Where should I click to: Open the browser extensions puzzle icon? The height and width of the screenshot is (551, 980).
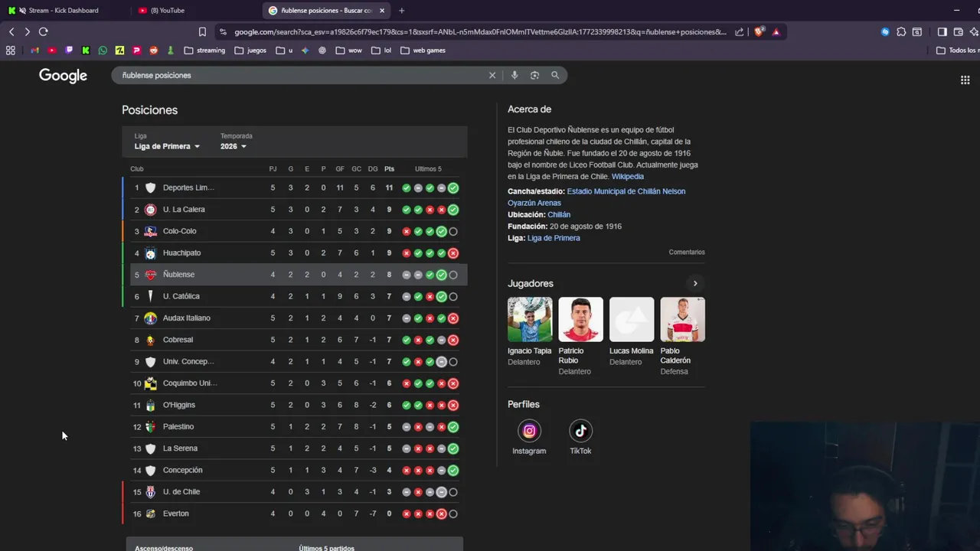click(x=901, y=32)
